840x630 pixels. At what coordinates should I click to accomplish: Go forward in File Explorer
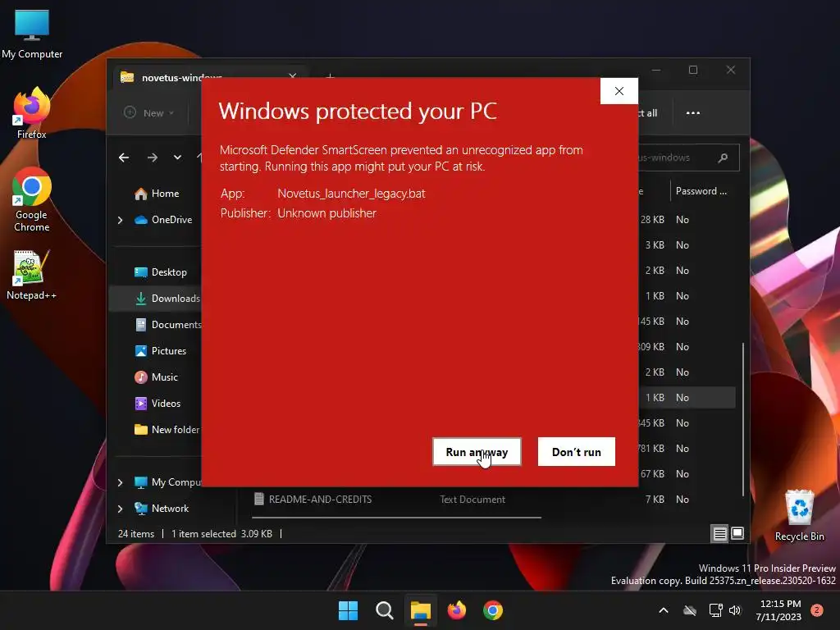click(x=152, y=157)
